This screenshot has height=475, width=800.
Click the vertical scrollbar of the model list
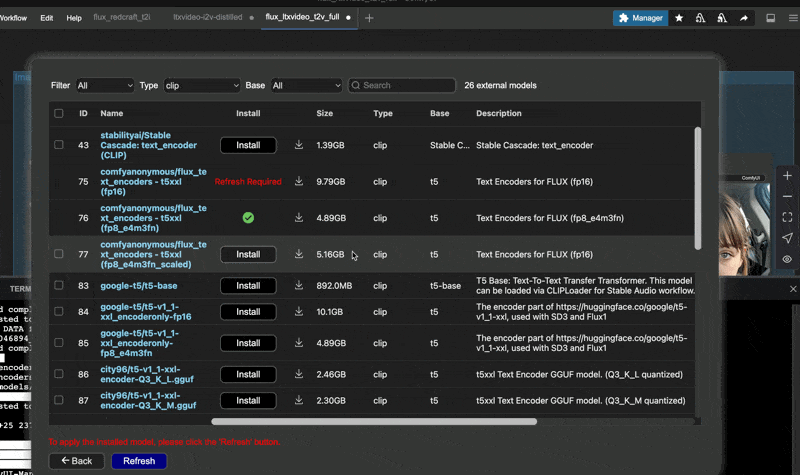coord(697,189)
